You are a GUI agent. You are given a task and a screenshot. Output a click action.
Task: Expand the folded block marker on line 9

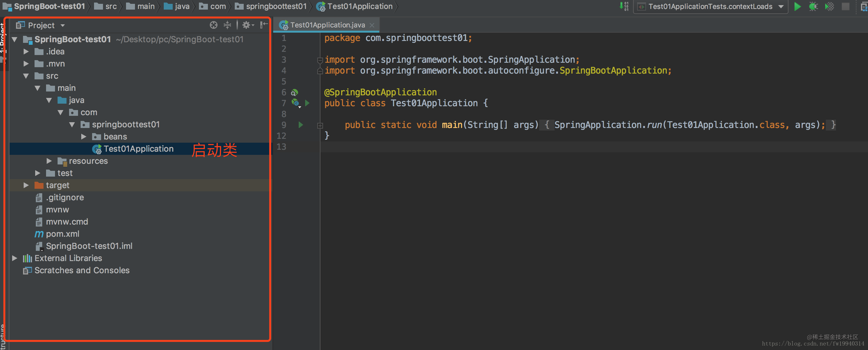click(320, 125)
